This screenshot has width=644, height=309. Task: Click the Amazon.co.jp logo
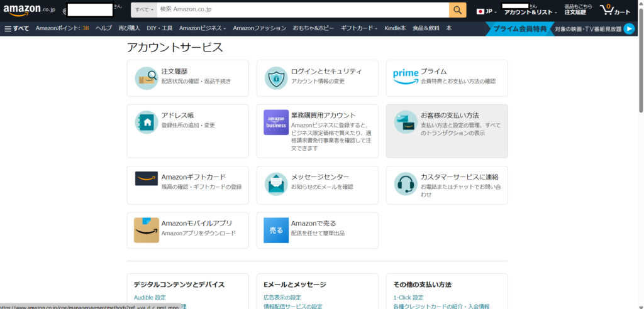point(30,10)
